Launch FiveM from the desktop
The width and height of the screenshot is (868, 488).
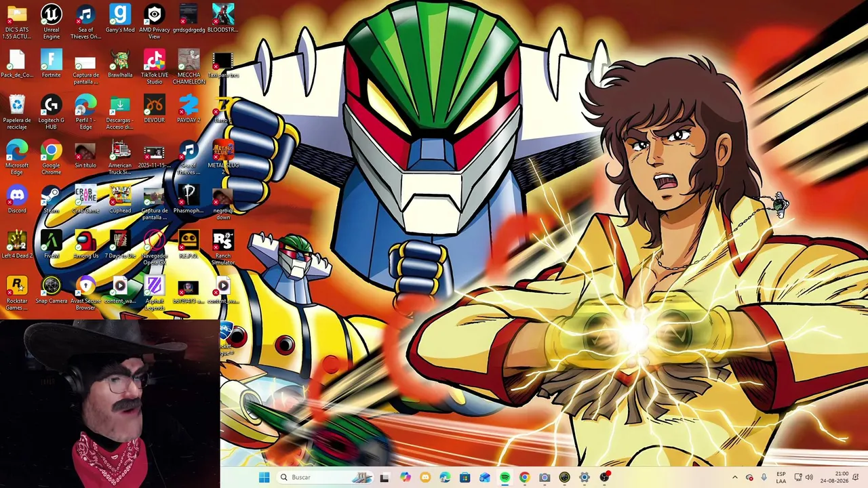pos(51,245)
